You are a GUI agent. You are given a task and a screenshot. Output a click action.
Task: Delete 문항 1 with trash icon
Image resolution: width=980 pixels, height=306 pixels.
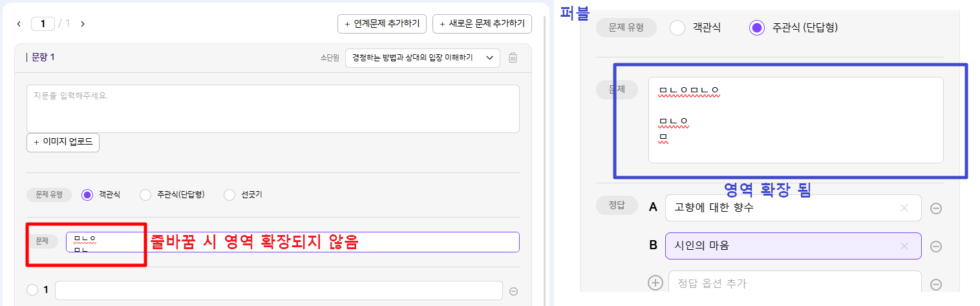513,57
